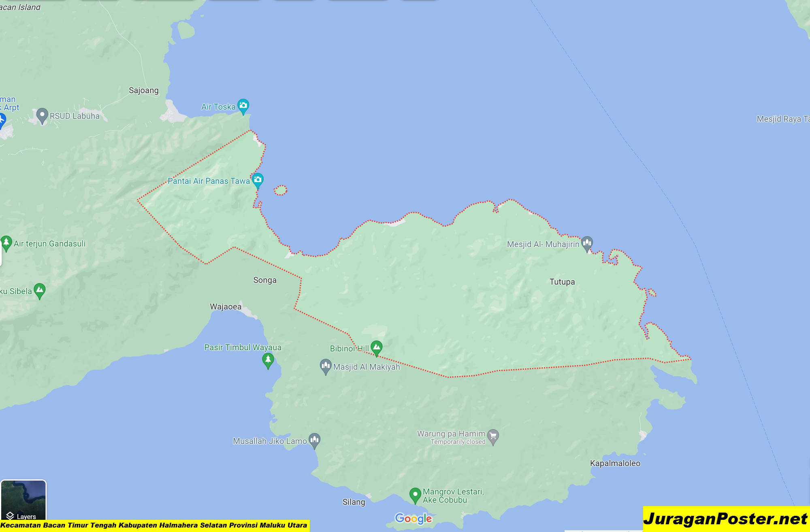Open the Mangrov Lestari green location pin

click(415, 495)
